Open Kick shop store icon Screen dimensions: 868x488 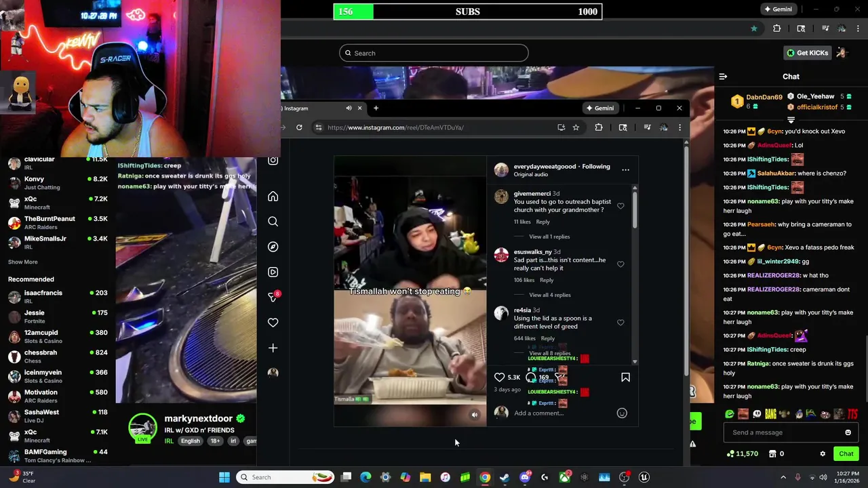[772, 453]
